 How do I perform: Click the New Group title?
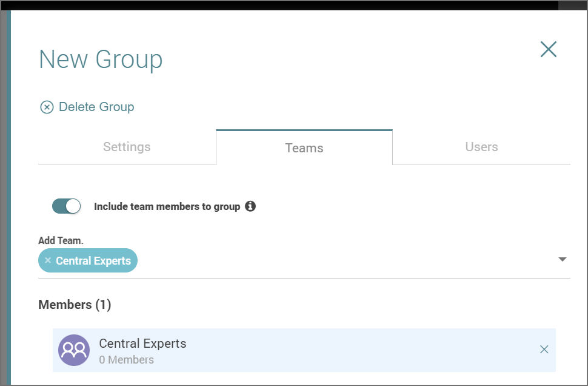pyautogui.click(x=101, y=59)
